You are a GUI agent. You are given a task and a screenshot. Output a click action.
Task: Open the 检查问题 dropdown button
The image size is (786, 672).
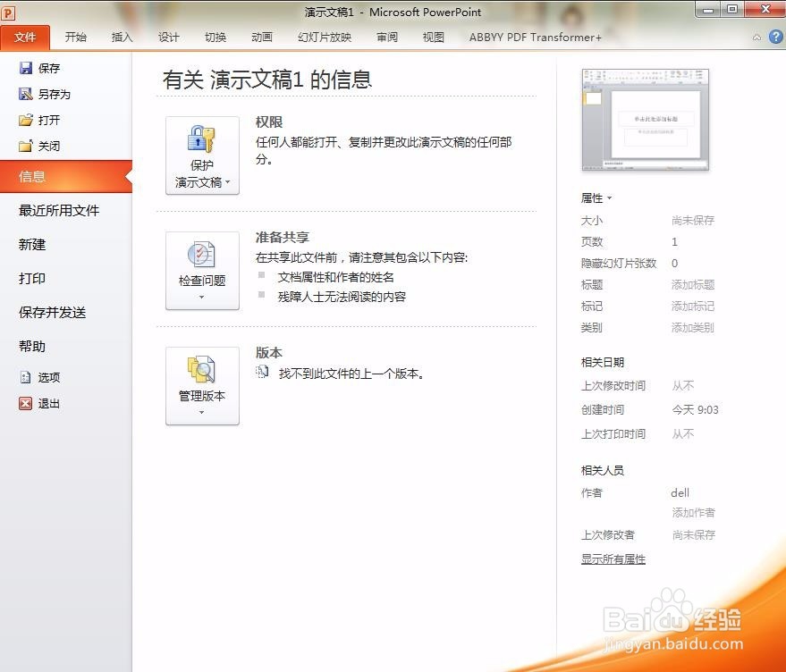(202, 271)
